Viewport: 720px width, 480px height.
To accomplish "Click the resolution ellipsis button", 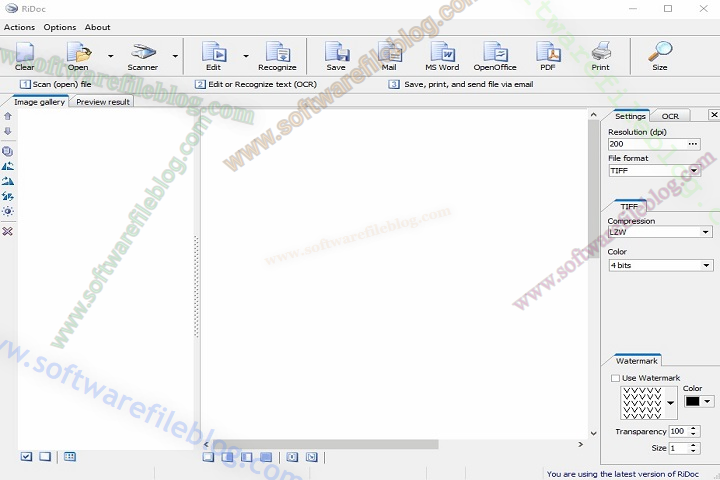I will pyautogui.click(x=693, y=144).
